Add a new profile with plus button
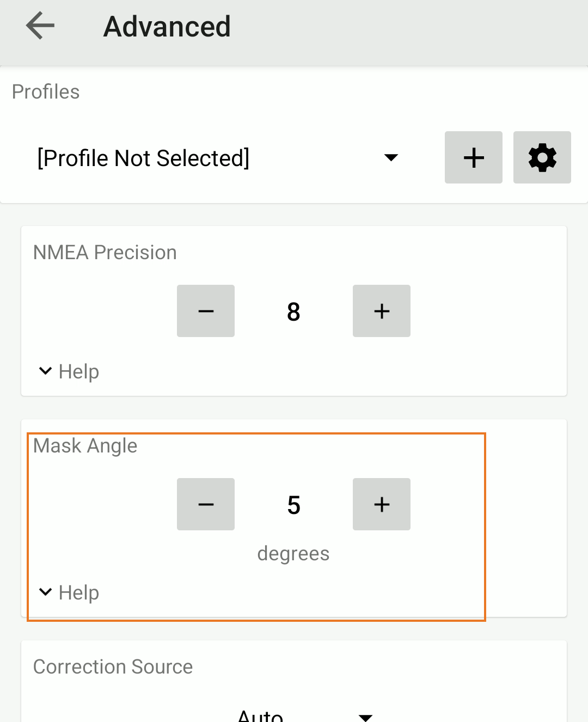The width and height of the screenshot is (588, 722). 473,157
